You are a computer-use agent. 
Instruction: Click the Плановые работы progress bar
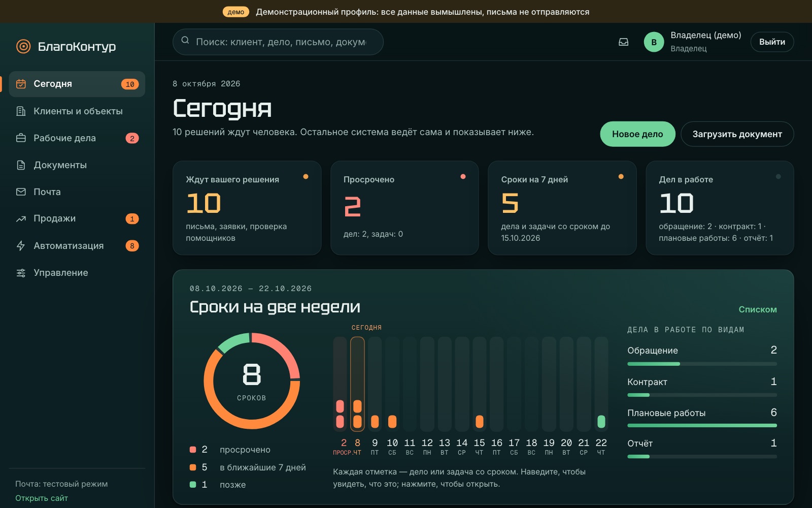click(702, 425)
